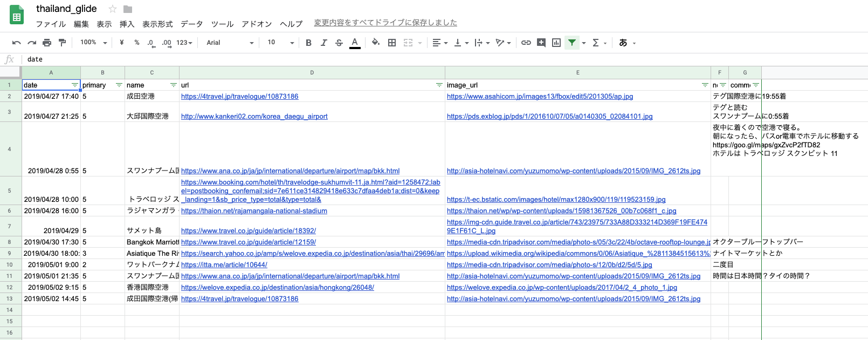This screenshot has width=868, height=340.
Task: Format as percent
Action: [137, 43]
